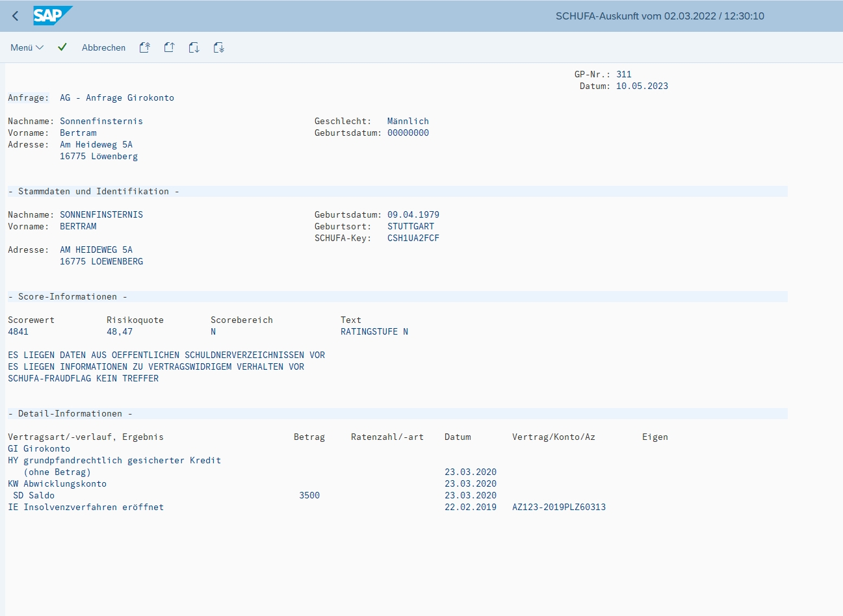Select the text 'AG - Anfrage Girokonto'
843x616 pixels.
[x=117, y=97]
